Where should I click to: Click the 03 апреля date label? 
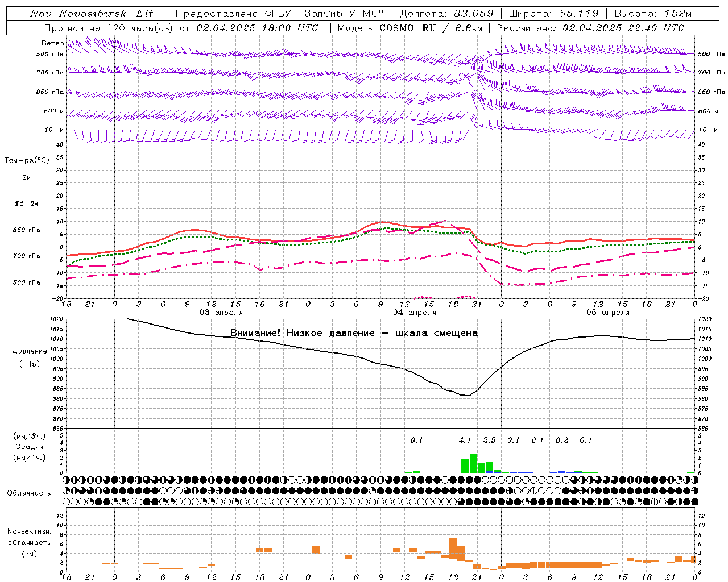(221, 313)
